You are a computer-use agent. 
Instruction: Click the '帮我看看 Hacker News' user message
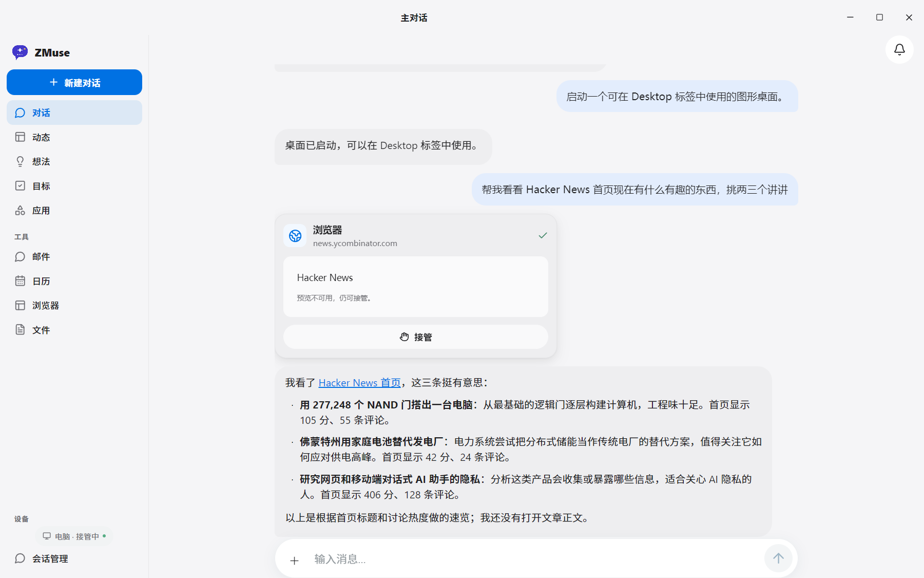[635, 190]
